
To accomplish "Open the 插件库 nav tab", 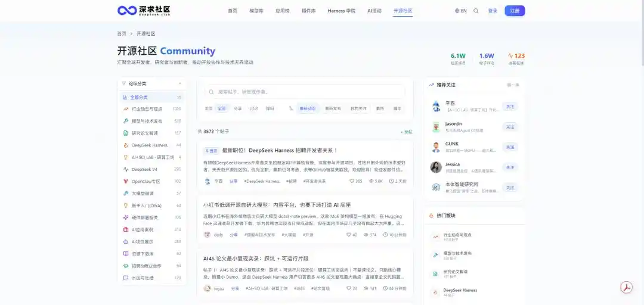I will point(308,11).
